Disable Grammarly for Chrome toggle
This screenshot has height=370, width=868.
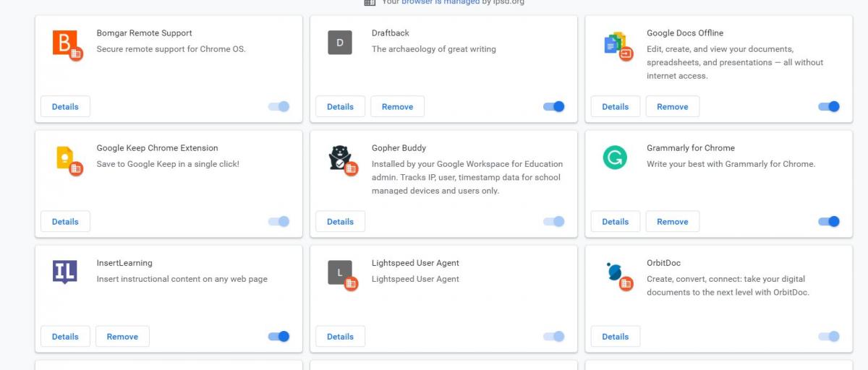pyautogui.click(x=829, y=221)
